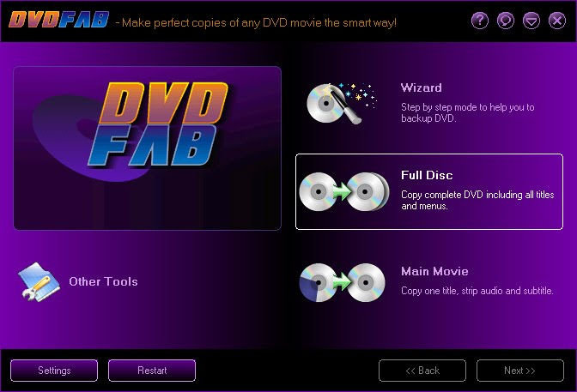This screenshot has height=392, width=577.
Task: Click the large DVDFab logo banner
Action: pos(147,148)
